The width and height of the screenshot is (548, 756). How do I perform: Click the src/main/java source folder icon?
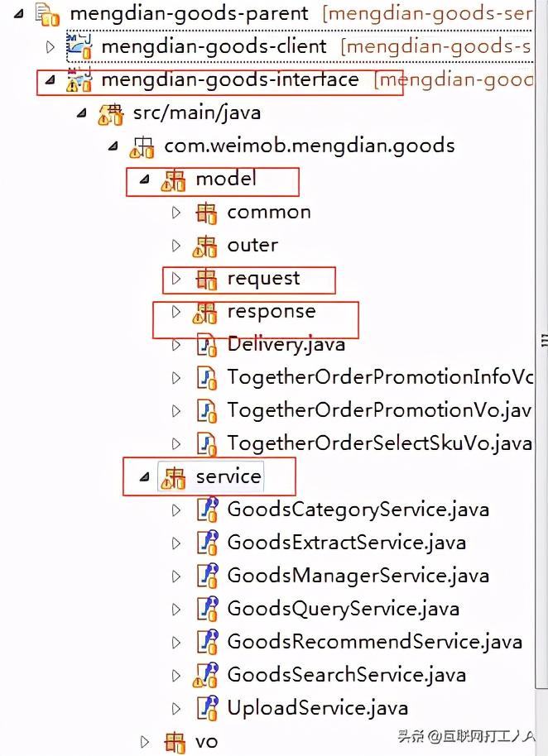coord(111,113)
